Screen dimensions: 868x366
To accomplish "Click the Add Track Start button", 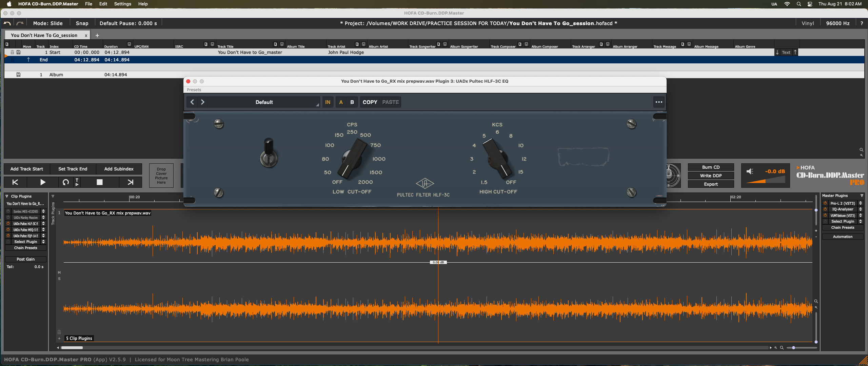I will (x=27, y=169).
